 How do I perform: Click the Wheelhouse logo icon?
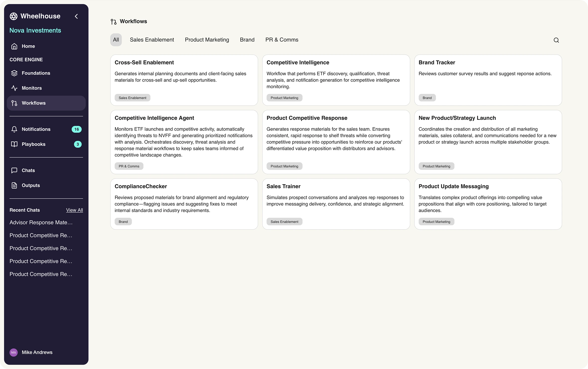(13, 16)
